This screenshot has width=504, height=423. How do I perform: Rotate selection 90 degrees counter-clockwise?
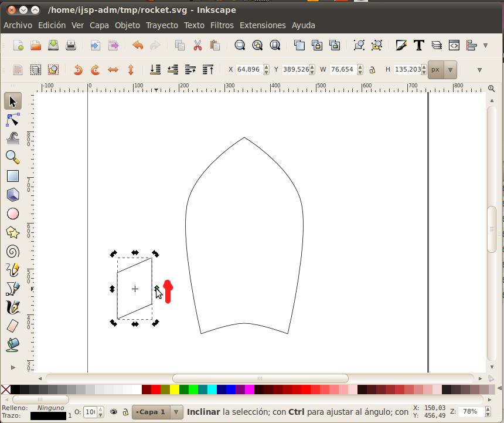78,70
